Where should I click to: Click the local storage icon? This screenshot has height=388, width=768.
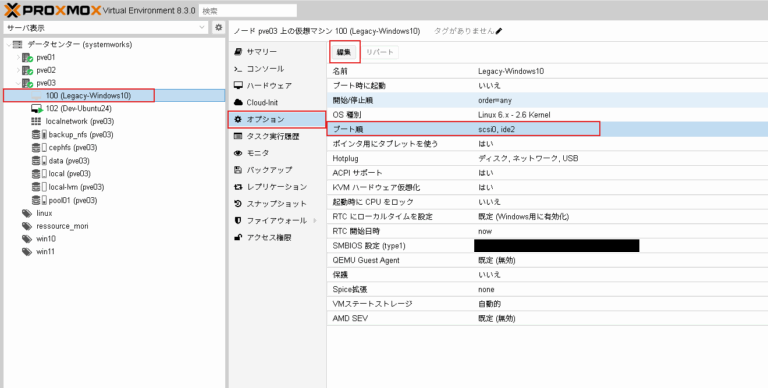click(x=39, y=173)
